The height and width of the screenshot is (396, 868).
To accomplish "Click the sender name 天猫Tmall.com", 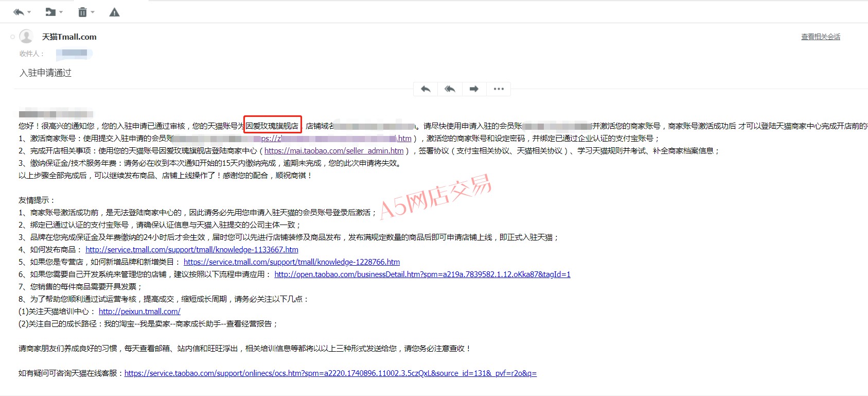I will tap(69, 37).
